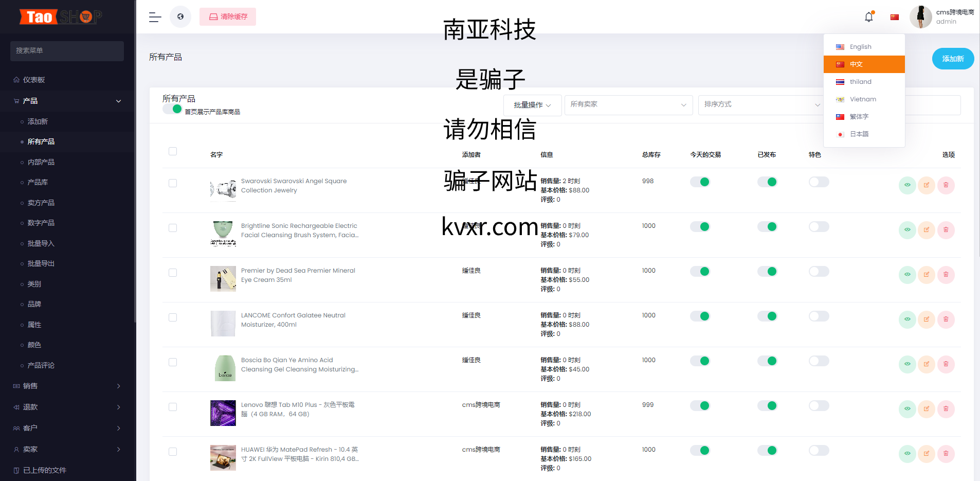Open the admin profile avatar
Screen dimensions: 980x481
click(920, 17)
